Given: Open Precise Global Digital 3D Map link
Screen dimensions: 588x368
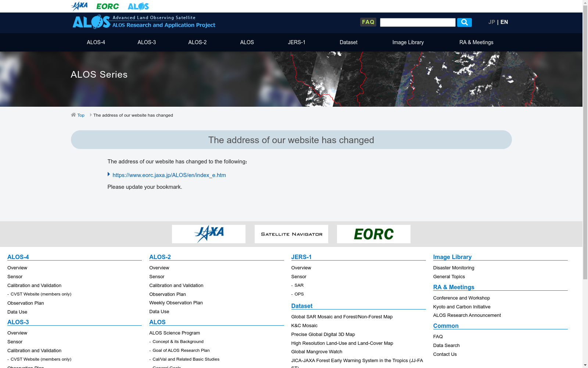Looking at the screenshot, I should coord(323,334).
